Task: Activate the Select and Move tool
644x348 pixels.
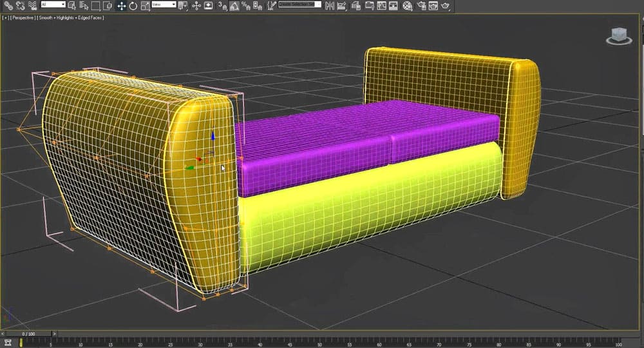Action: [120, 6]
